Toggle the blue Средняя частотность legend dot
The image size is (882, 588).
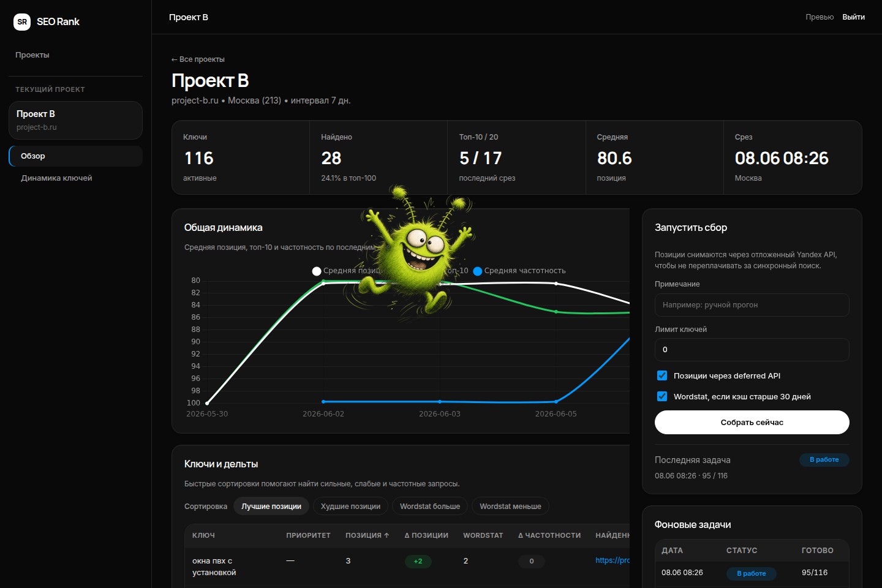(x=478, y=271)
